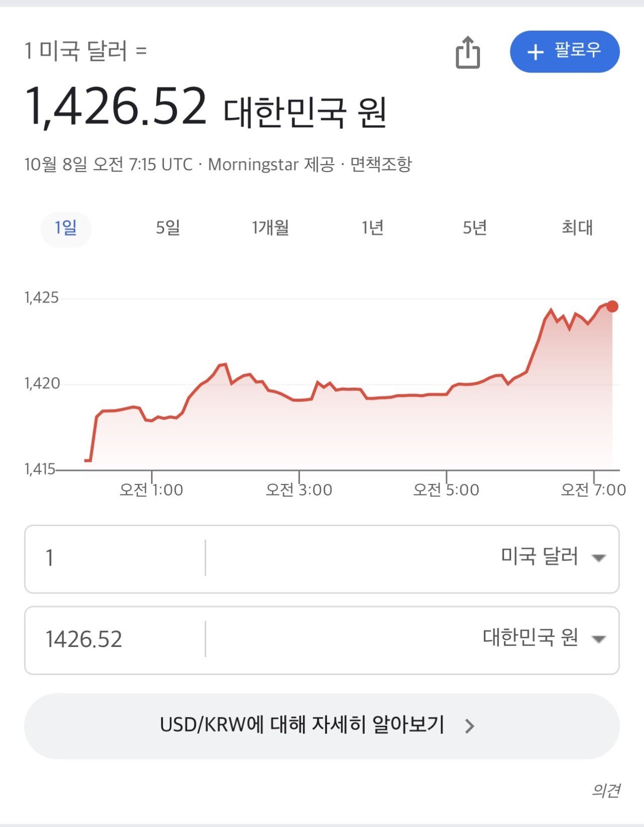Image resolution: width=644 pixels, height=827 pixels.
Task: Select the 1년 time range
Action: [x=373, y=228]
